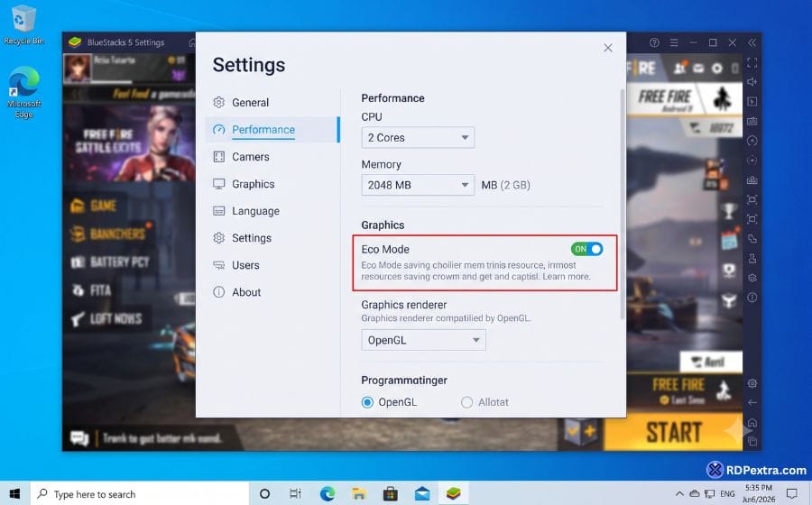Click the About info icon

coord(219,292)
